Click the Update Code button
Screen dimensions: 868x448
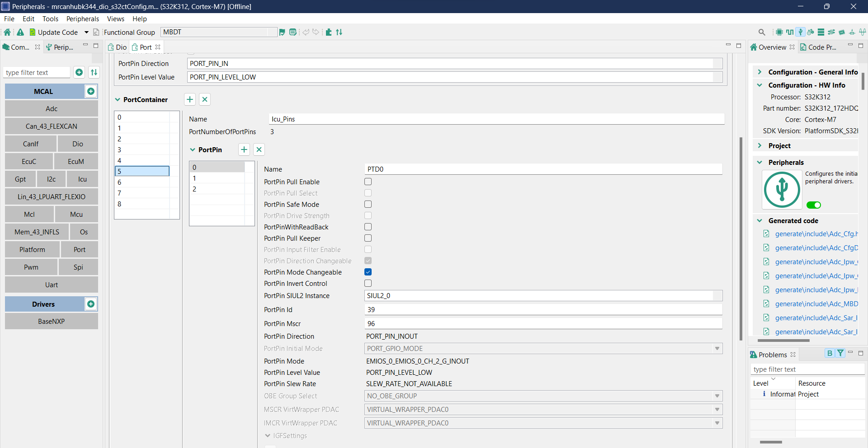coord(58,32)
